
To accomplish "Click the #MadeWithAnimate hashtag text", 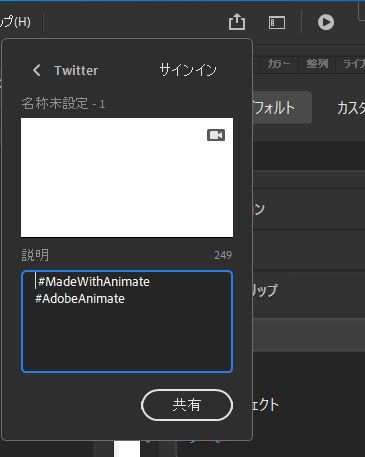I will tap(94, 282).
